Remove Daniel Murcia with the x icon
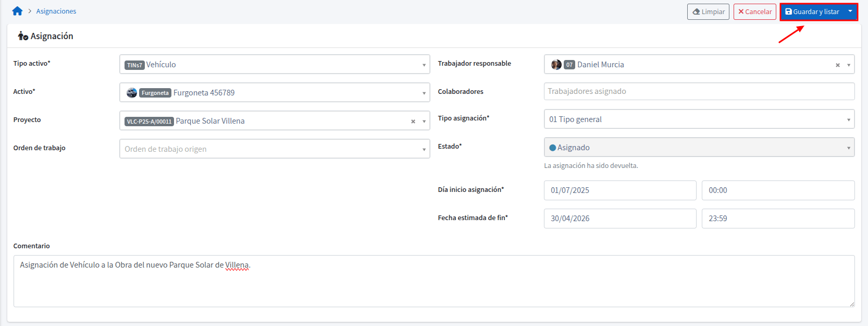The height and width of the screenshot is (326, 868). click(838, 65)
